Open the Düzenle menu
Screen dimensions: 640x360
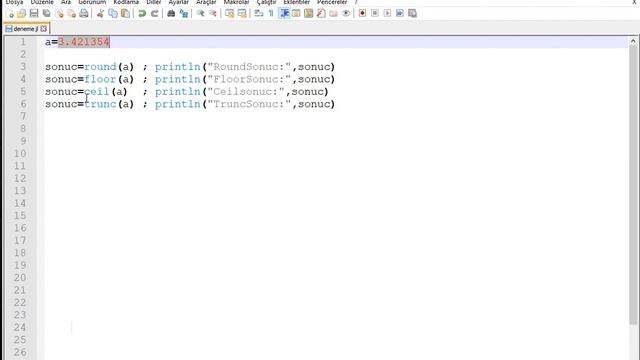click(42, 2)
